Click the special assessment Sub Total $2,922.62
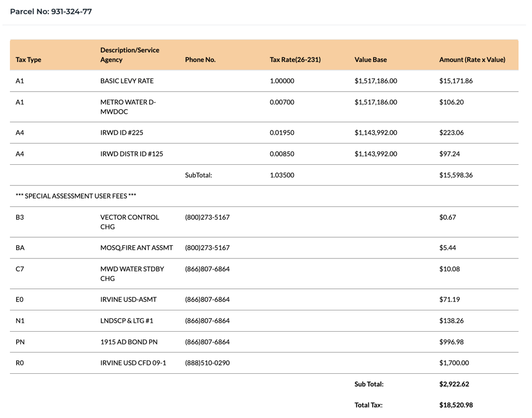This screenshot has height=418, width=532. point(454,384)
